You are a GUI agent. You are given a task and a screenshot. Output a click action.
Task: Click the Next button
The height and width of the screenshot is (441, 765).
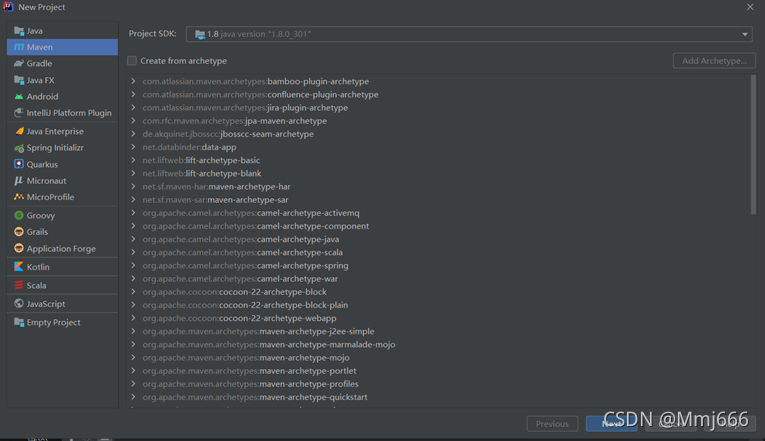(x=612, y=423)
